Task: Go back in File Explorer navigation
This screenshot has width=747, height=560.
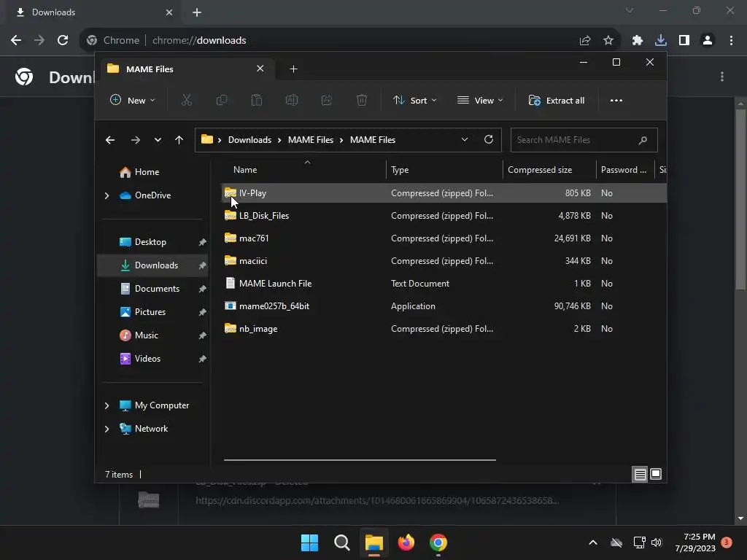Action: click(x=110, y=140)
